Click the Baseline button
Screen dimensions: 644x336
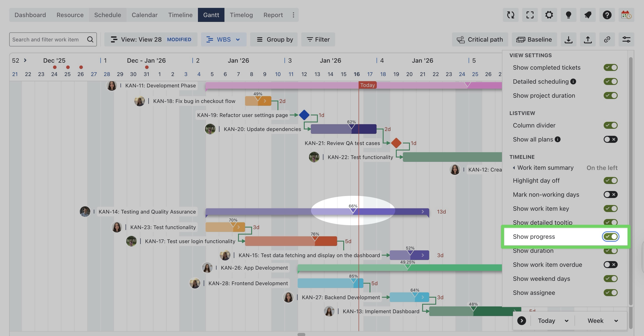click(534, 39)
